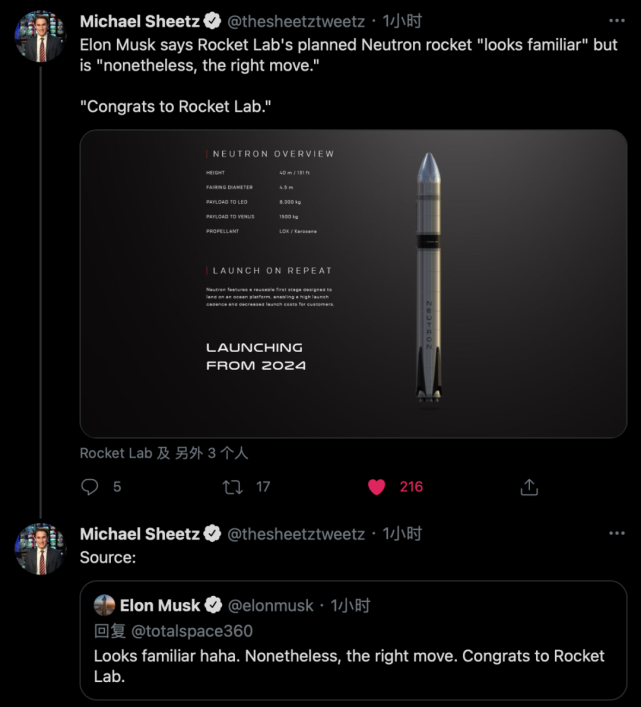Open the Neutron rocket overview image
The height and width of the screenshot is (707, 641).
353,284
